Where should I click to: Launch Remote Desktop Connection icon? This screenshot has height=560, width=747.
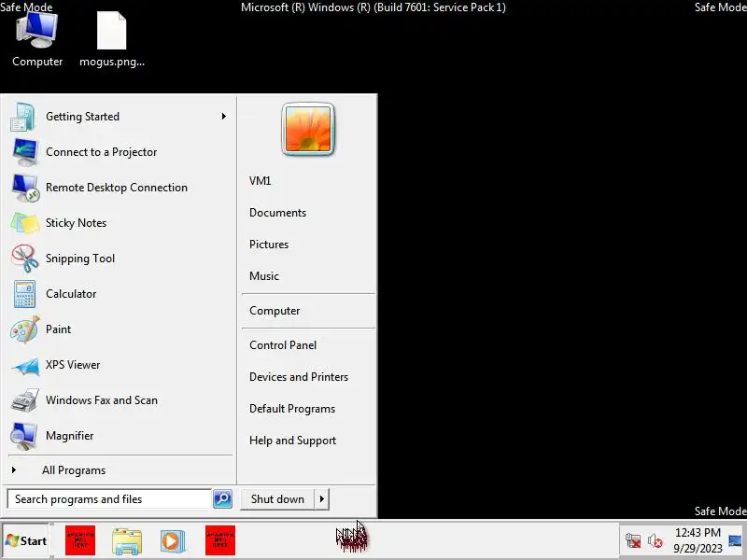click(25, 188)
